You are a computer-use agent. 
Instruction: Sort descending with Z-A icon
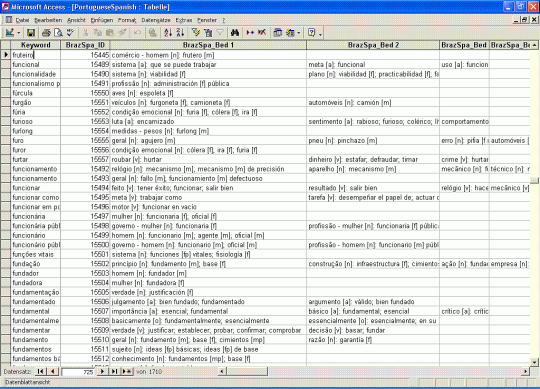click(x=180, y=33)
